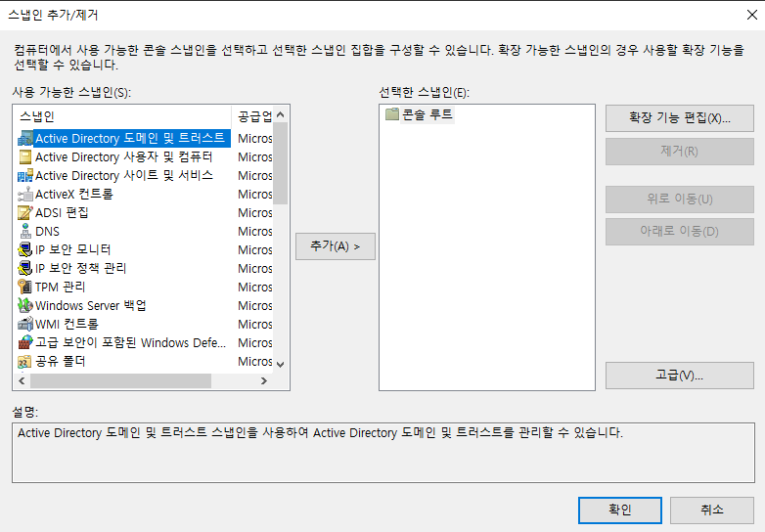Click the DNS snap-in icon
Image resolution: width=765 pixels, height=532 pixels.
[x=25, y=231]
